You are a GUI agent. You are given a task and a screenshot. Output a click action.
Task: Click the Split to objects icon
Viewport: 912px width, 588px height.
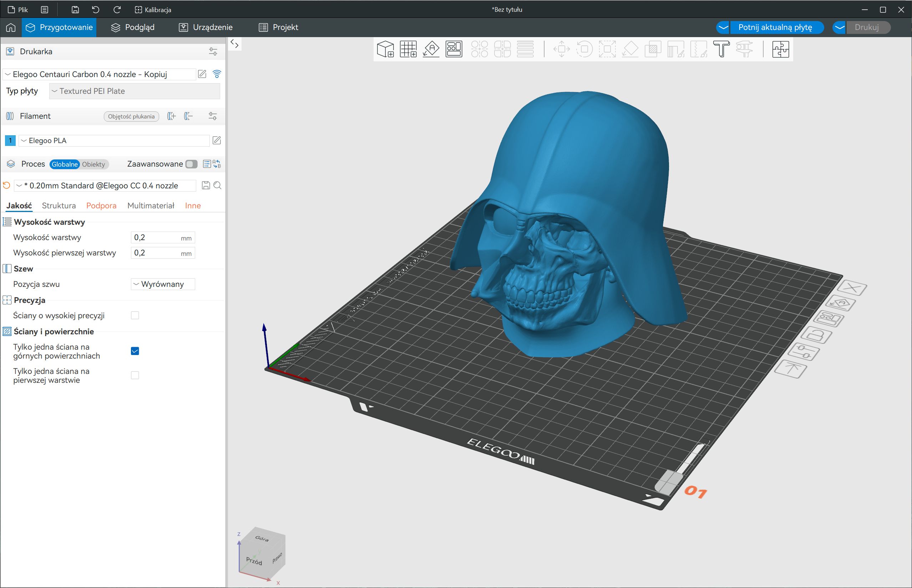(480, 49)
